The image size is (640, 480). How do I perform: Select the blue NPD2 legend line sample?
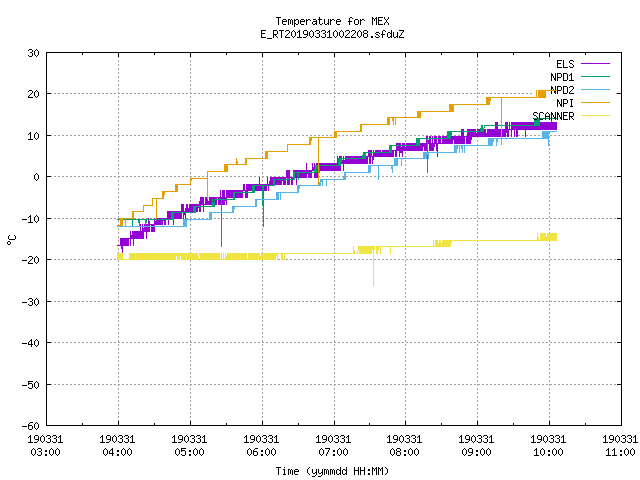pyautogui.click(x=595, y=90)
